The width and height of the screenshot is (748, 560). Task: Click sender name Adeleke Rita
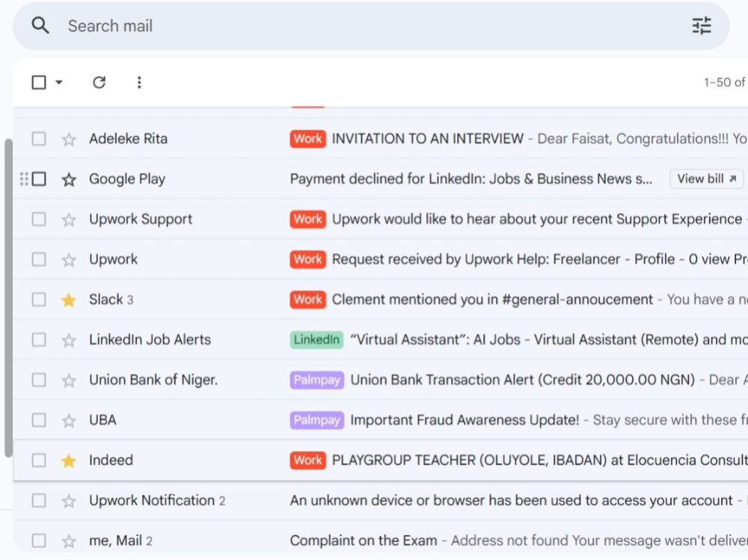129,139
